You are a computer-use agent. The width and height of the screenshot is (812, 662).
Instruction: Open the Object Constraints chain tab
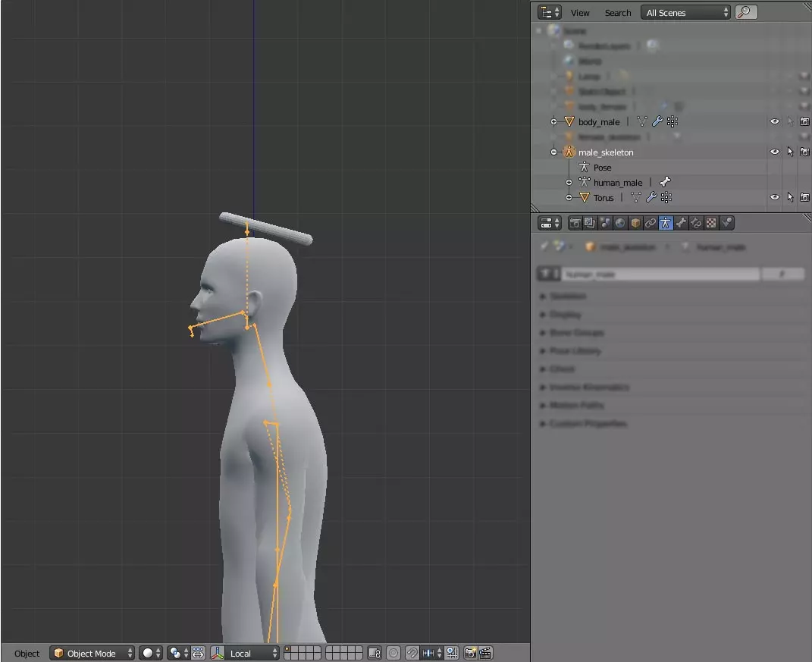[651, 223]
